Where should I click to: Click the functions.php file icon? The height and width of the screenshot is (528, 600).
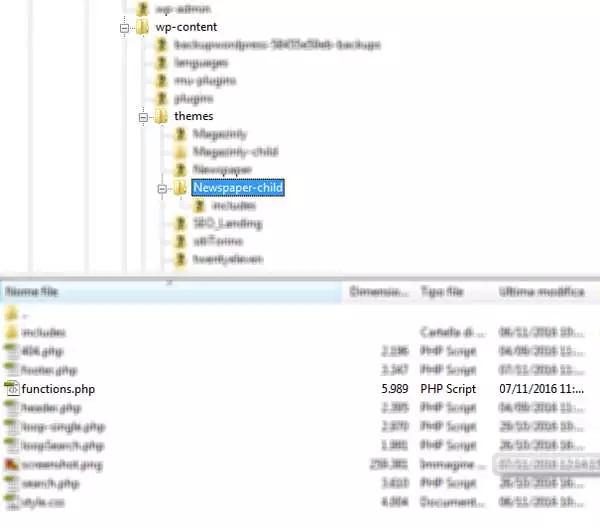12,389
